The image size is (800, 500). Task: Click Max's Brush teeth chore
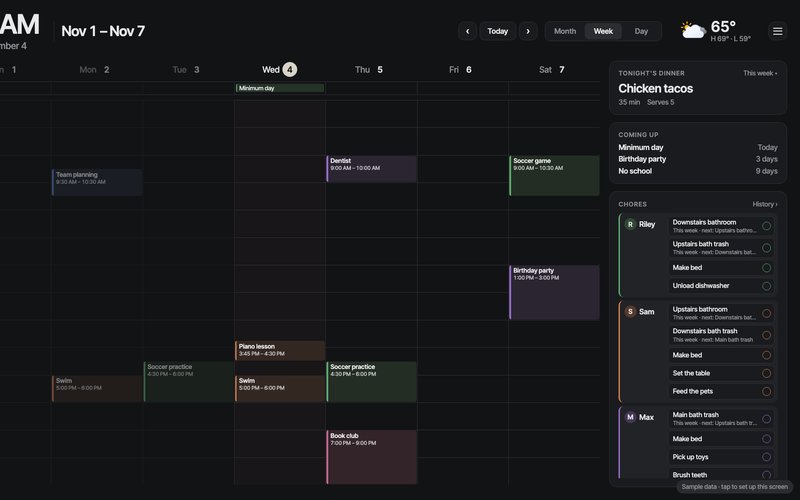click(x=721, y=474)
